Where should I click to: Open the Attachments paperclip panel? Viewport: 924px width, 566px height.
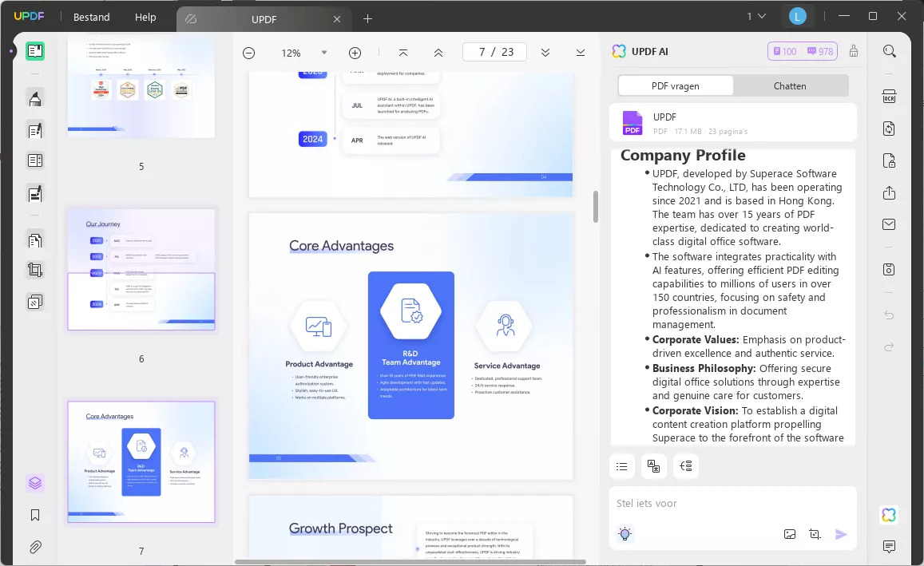[35, 547]
